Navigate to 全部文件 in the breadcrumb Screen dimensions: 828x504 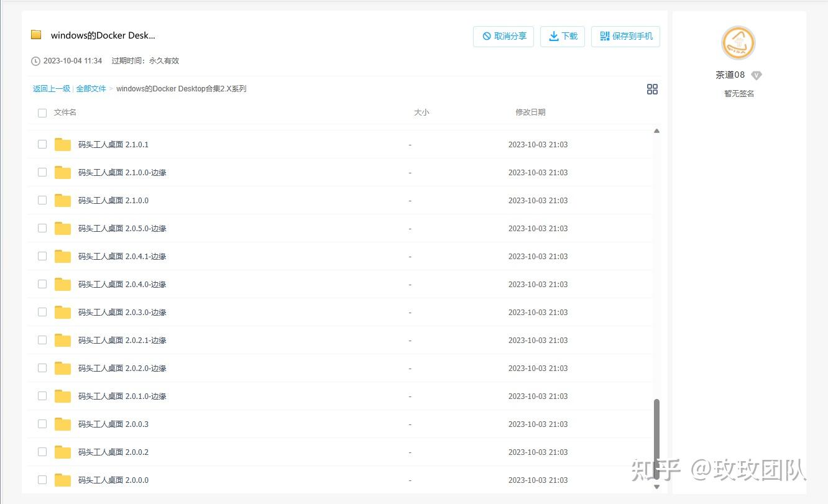click(x=91, y=89)
